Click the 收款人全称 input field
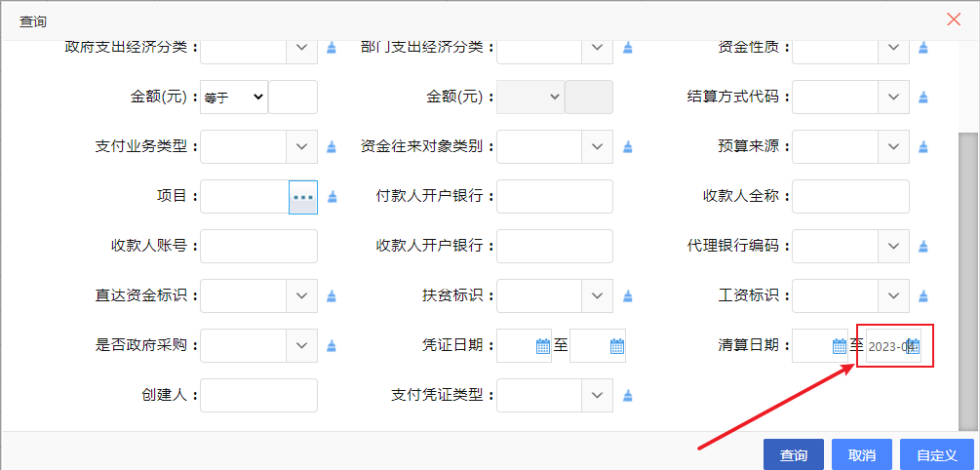980x470 pixels. click(850, 196)
